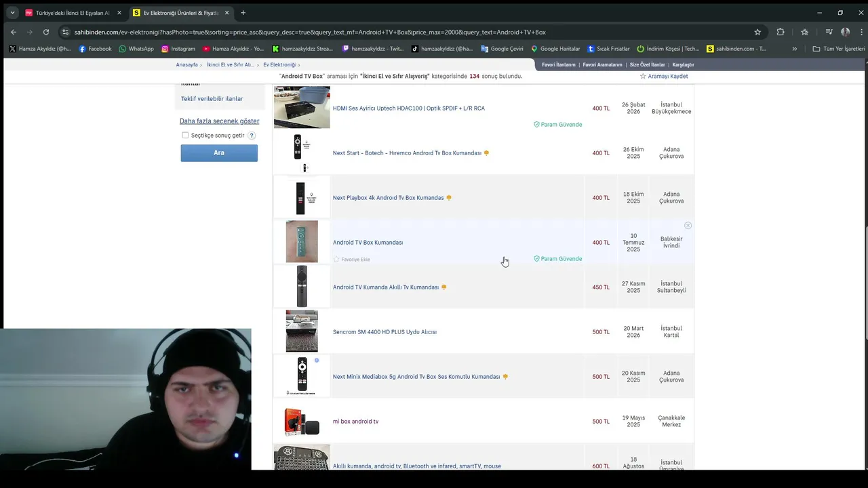The height and width of the screenshot is (488, 868).
Task: Open the Android TV Box Kumandası listing
Action: tap(368, 243)
